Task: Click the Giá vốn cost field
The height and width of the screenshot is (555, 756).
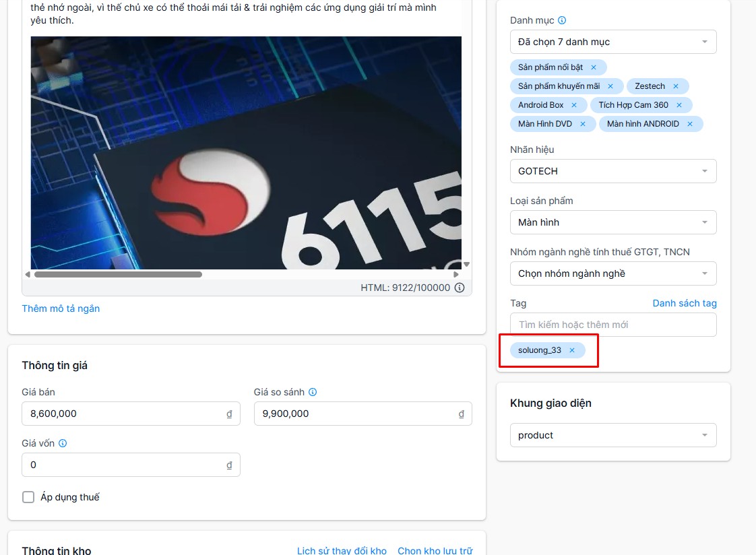Action: click(131, 465)
